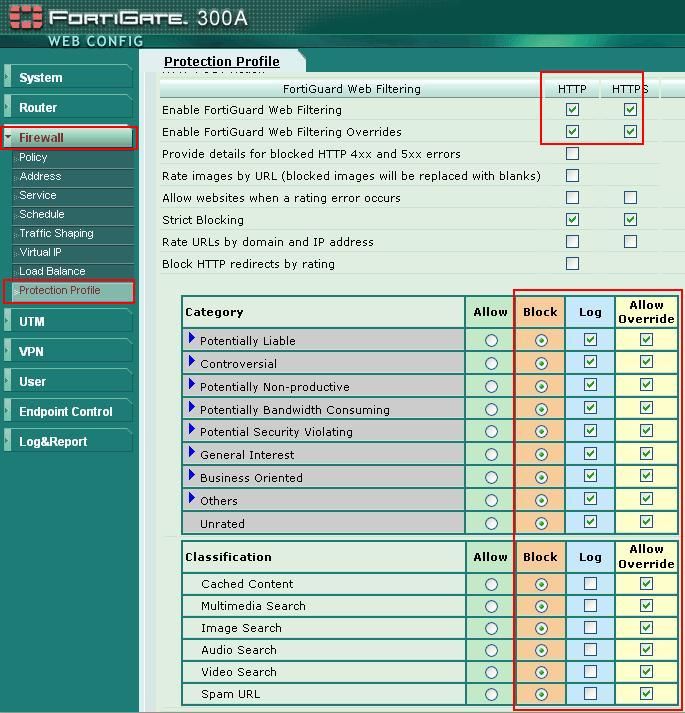Click the Fortinet logo icon
Viewport: 685px width, 713px height.
pyautogui.click(x=25, y=17)
